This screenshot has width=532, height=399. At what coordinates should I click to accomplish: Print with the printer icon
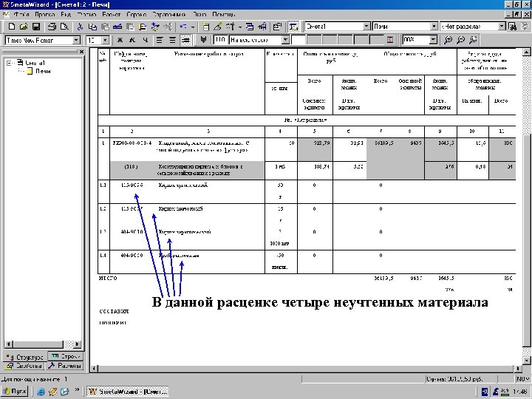(x=52, y=27)
